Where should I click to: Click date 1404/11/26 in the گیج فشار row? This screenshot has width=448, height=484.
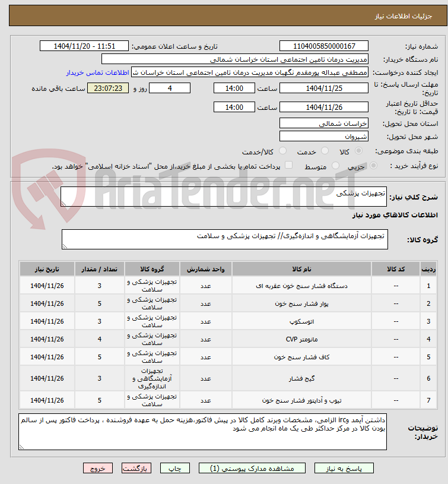[47, 378]
